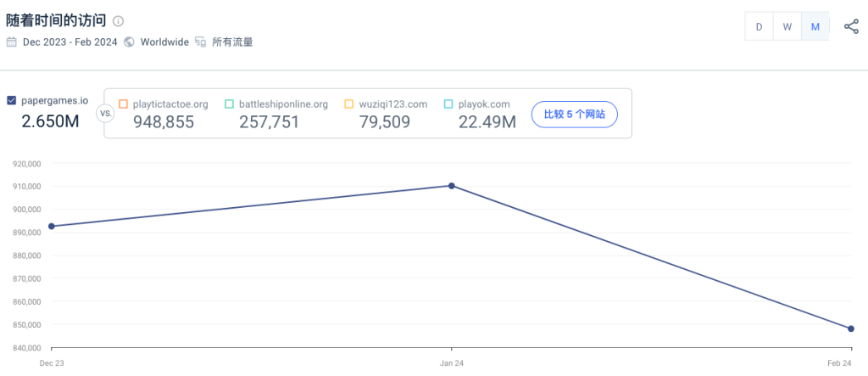Enable the battleshiponline.org checkbox
868x376 pixels.
[229, 104]
